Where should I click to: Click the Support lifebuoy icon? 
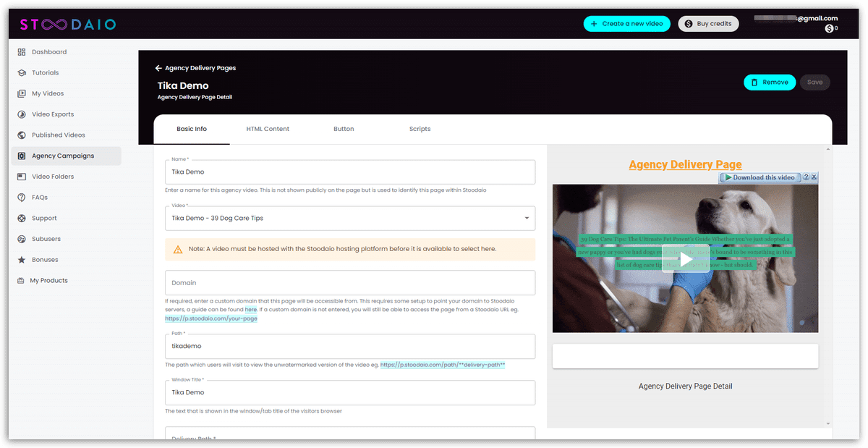22,218
